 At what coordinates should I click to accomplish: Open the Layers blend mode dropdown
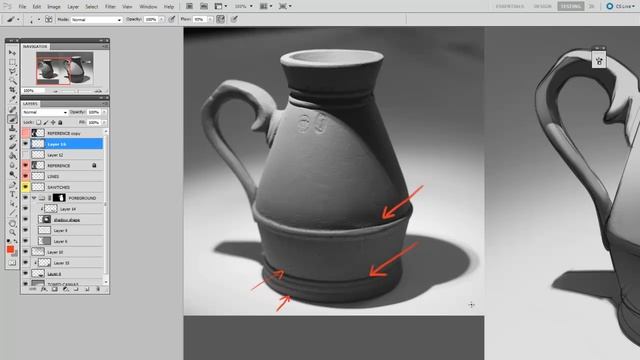click(x=45, y=112)
